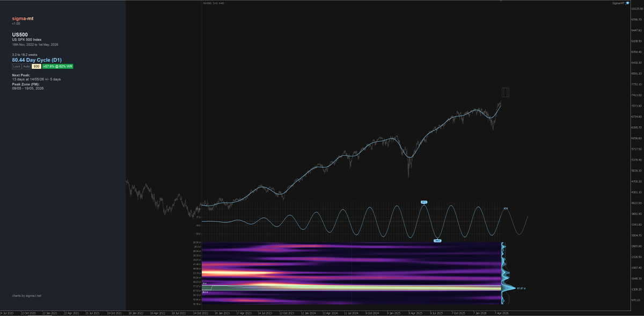Image resolution: width=644 pixels, height=316 pixels.
Task: Click the upper peak marker on cycle wave
Action: tap(423, 202)
